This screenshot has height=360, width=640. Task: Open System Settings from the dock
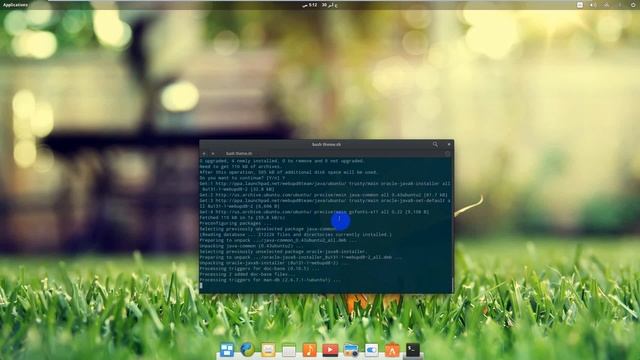[371, 350]
